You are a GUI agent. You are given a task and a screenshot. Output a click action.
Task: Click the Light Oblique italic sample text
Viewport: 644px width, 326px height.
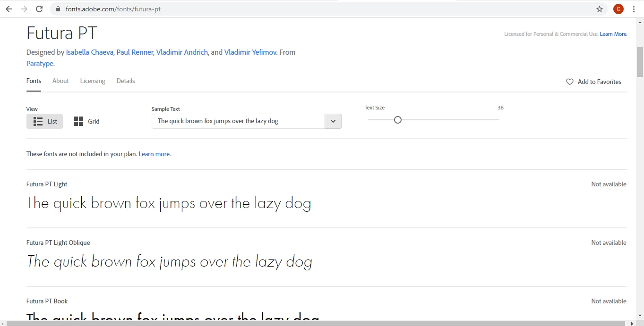(170, 262)
